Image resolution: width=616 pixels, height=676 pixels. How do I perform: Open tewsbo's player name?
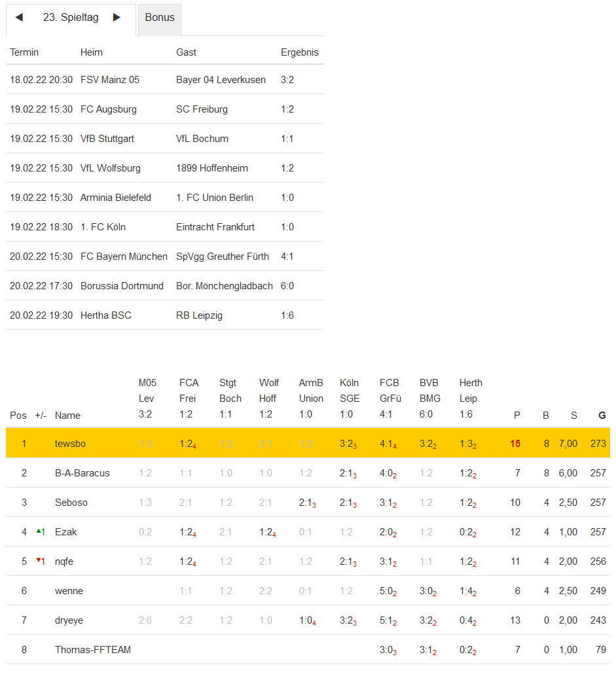(70, 444)
